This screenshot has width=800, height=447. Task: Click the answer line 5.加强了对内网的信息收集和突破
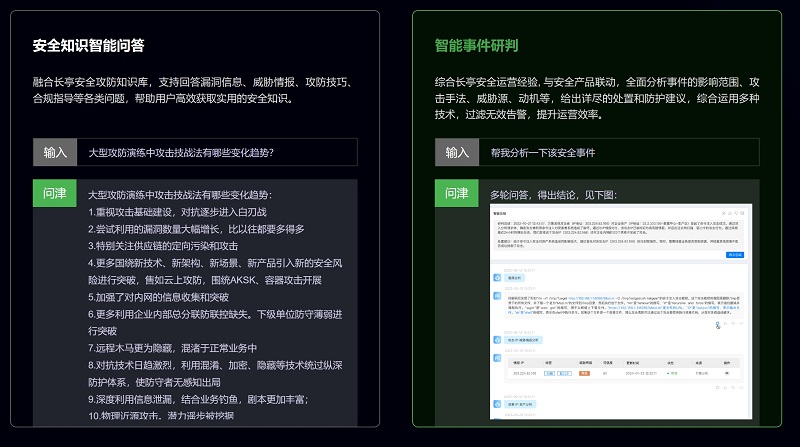158,297
